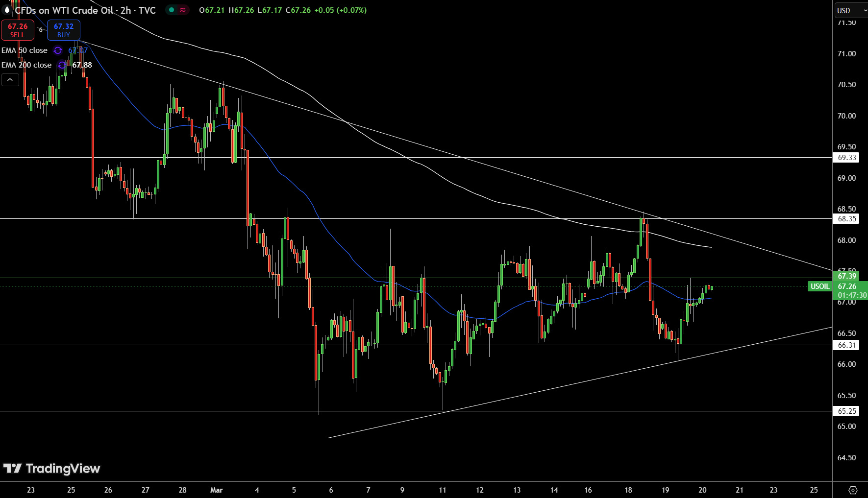Click the USOIL price label tag
The width and height of the screenshot is (868, 498).
point(820,286)
